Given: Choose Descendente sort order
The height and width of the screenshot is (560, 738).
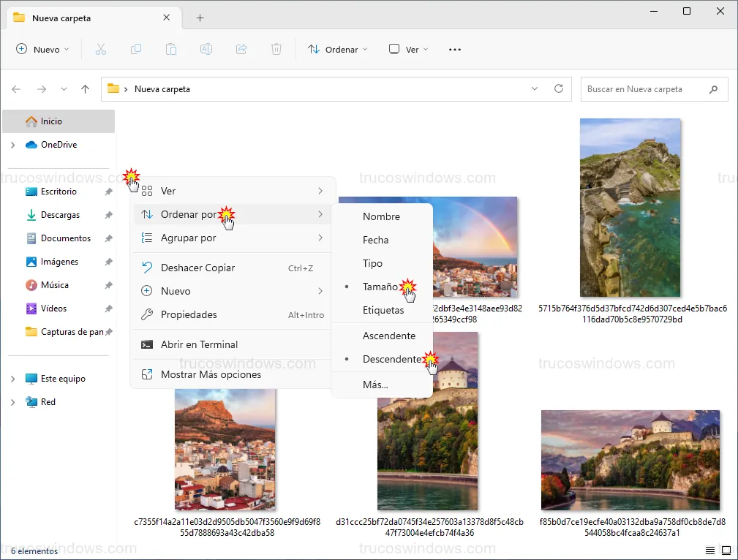Looking at the screenshot, I should [391, 359].
